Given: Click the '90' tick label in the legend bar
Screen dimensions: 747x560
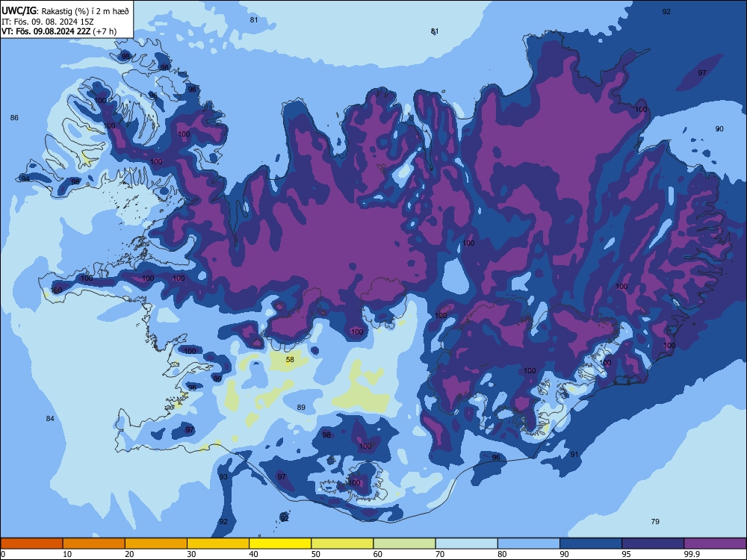Looking at the screenshot, I should (x=564, y=554).
